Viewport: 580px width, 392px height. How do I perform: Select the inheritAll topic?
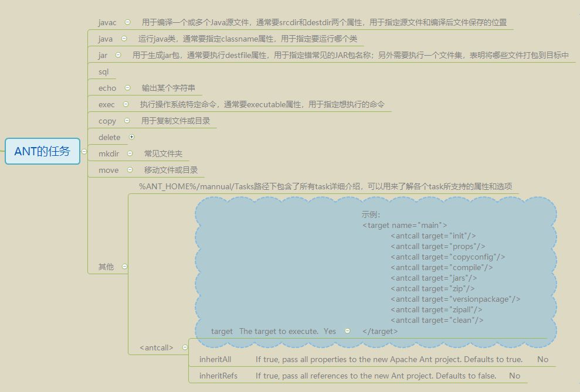pos(215,359)
